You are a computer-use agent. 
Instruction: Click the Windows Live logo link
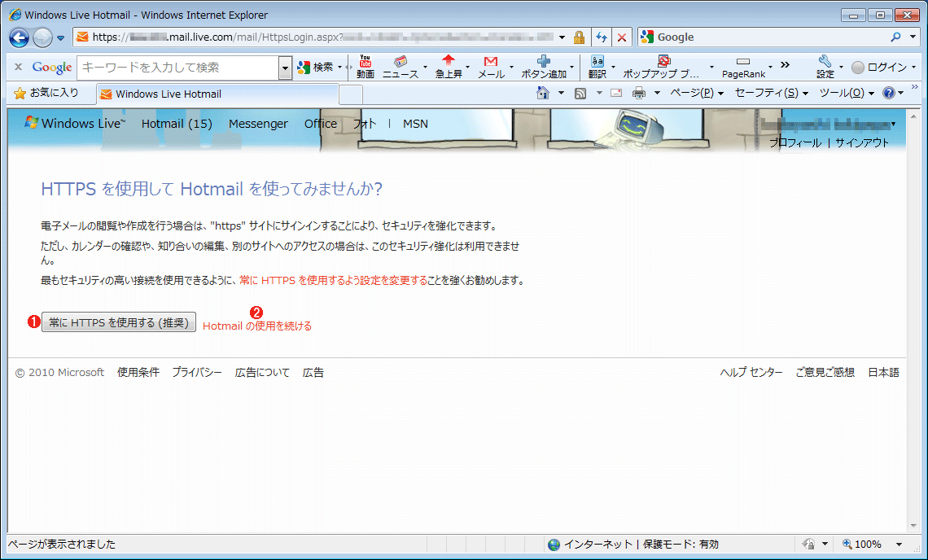[x=75, y=123]
